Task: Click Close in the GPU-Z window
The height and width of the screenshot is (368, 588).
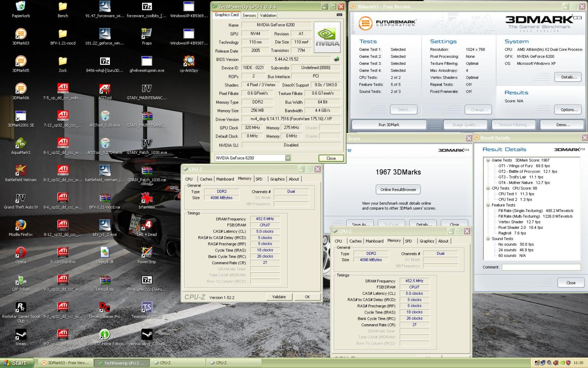Action: click(x=331, y=158)
